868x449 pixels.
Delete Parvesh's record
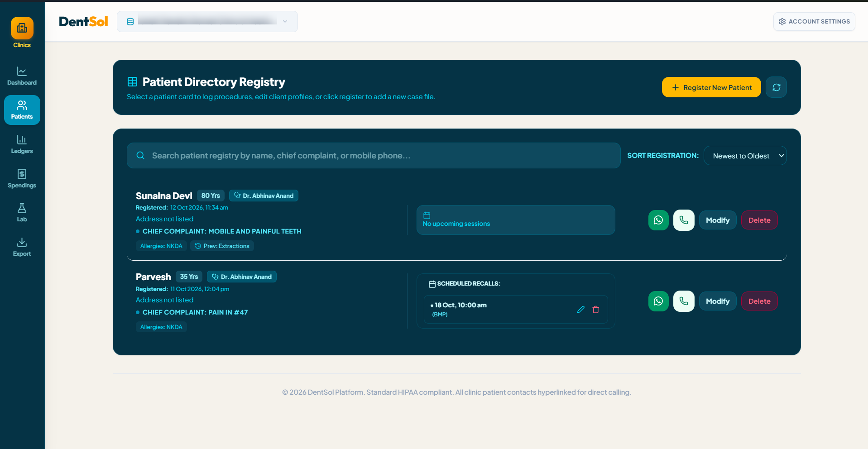[x=759, y=301]
